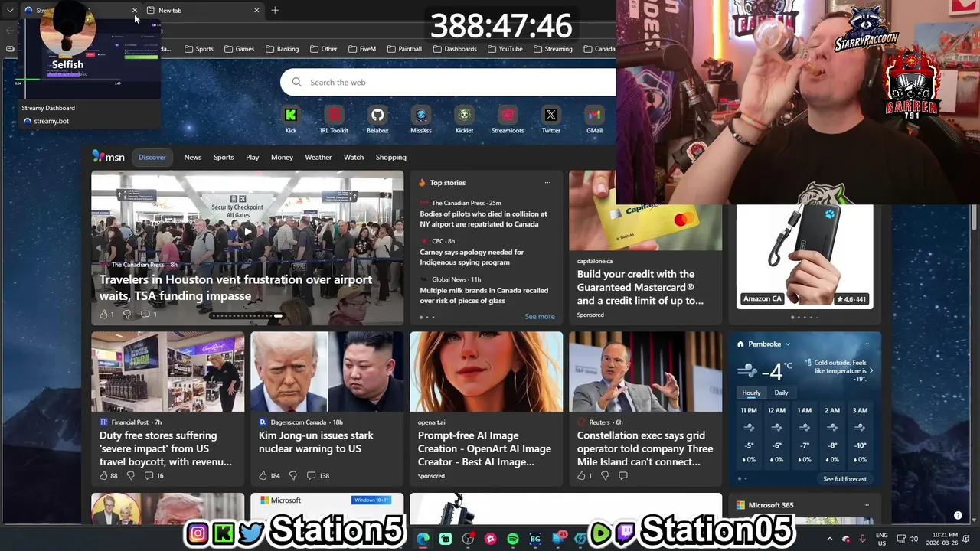980x551 pixels.
Task: Like the Houston travelers story
Action: click(104, 314)
